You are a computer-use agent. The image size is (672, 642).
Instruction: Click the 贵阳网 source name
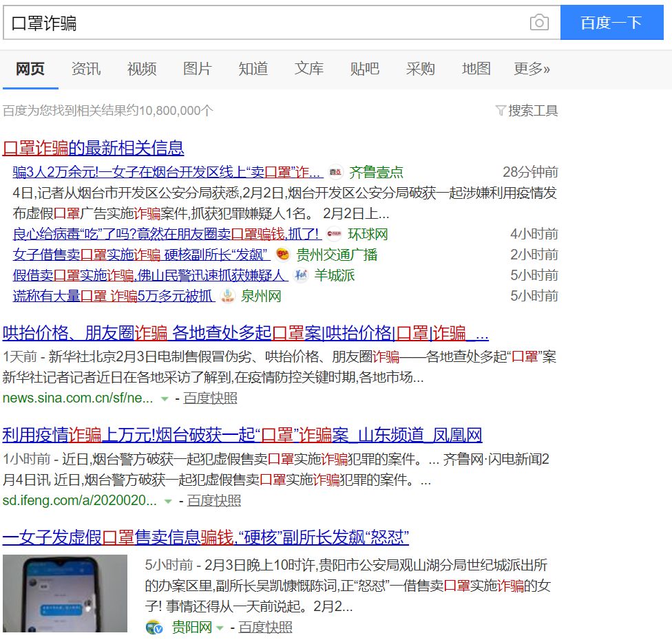pyautogui.click(x=191, y=628)
